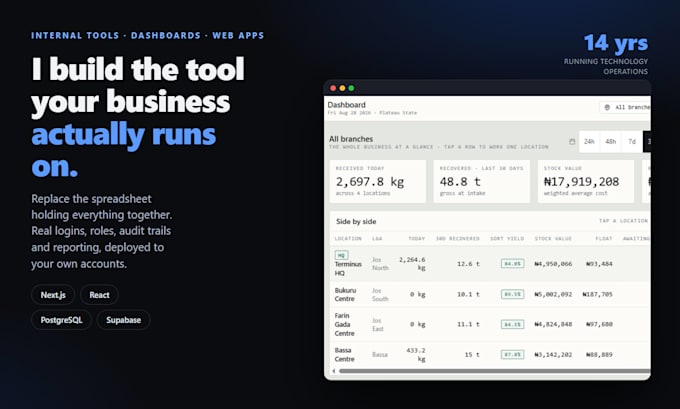The width and height of the screenshot is (680, 409).
Task: Click the float value ₦187,705 cell
Action: click(597, 294)
